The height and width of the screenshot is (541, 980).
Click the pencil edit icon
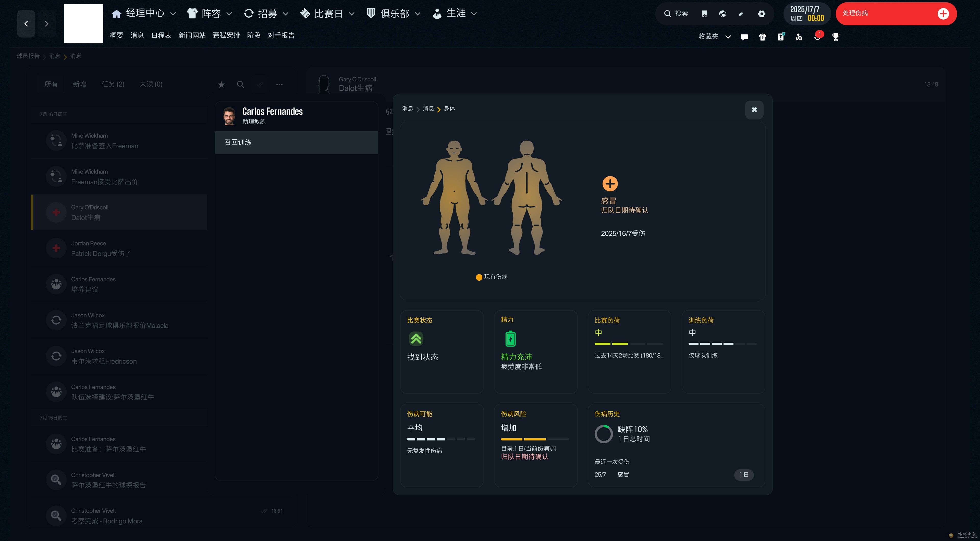coord(741,14)
